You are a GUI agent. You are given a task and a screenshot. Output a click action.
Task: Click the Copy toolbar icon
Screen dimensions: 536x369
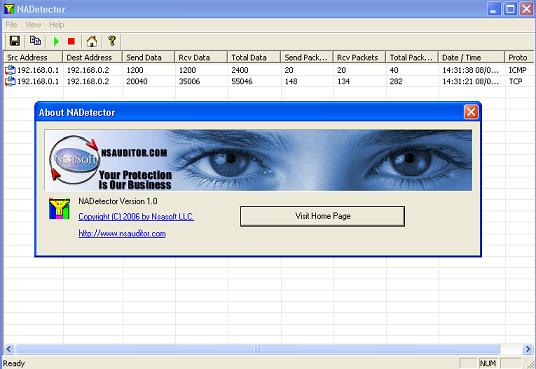click(x=35, y=41)
